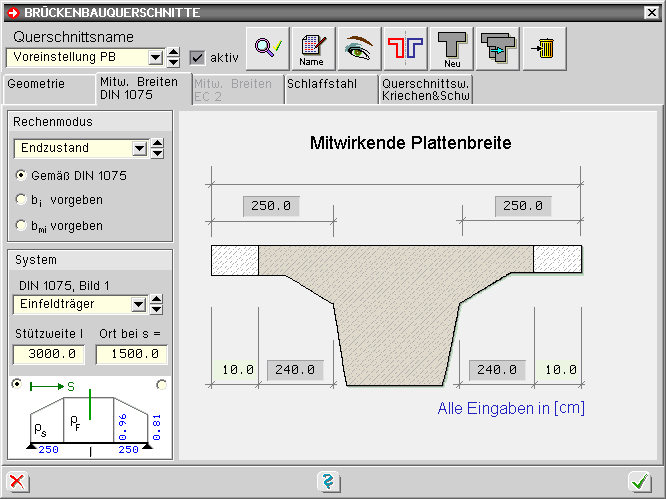Select the Gemäß DIN 1075 radio option
Viewport: 666px width, 499px height.
tap(21, 175)
